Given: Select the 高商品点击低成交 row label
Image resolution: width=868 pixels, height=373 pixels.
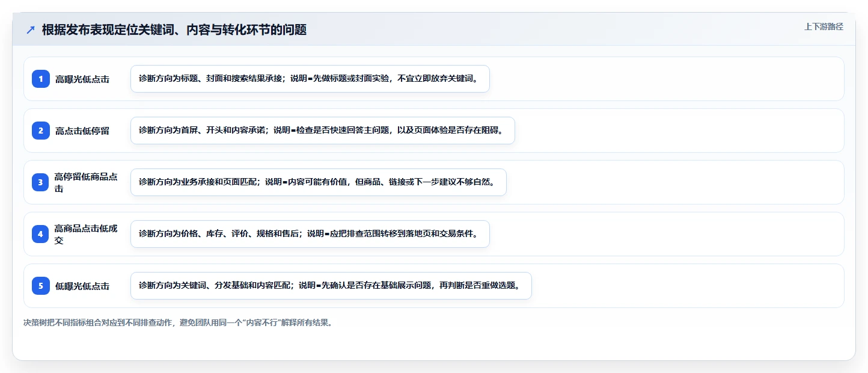Looking at the screenshot, I should point(86,234).
